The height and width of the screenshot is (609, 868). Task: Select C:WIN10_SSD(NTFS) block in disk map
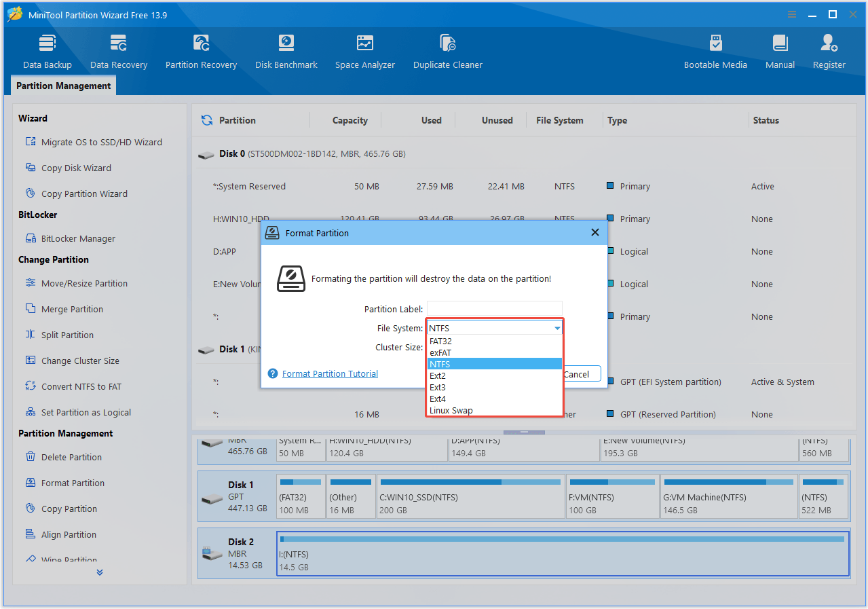click(470, 496)
